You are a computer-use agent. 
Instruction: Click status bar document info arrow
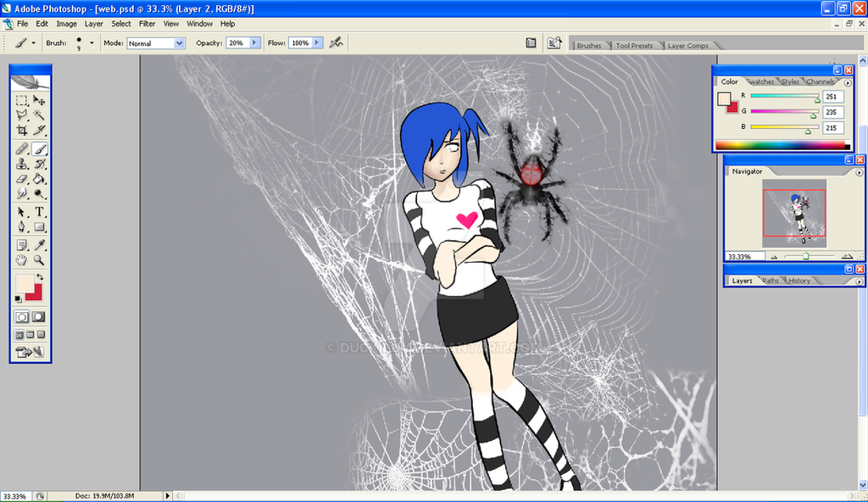point(168,496)
